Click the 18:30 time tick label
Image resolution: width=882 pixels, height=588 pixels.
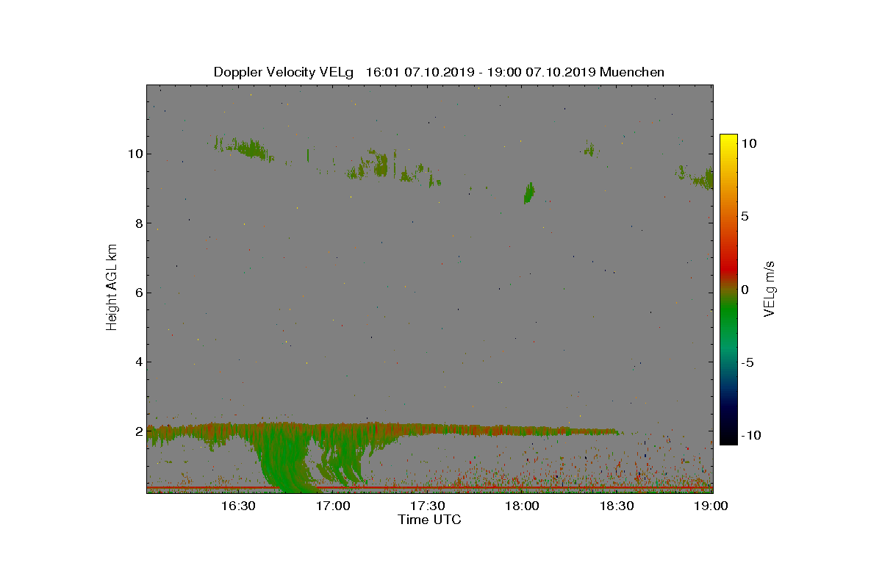(x=617, y=506)
